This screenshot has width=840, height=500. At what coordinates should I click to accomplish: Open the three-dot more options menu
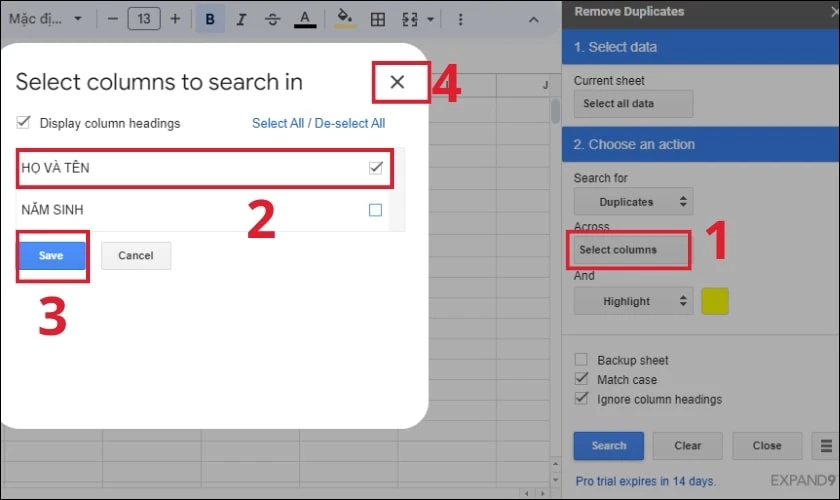[x=460, y=19]
